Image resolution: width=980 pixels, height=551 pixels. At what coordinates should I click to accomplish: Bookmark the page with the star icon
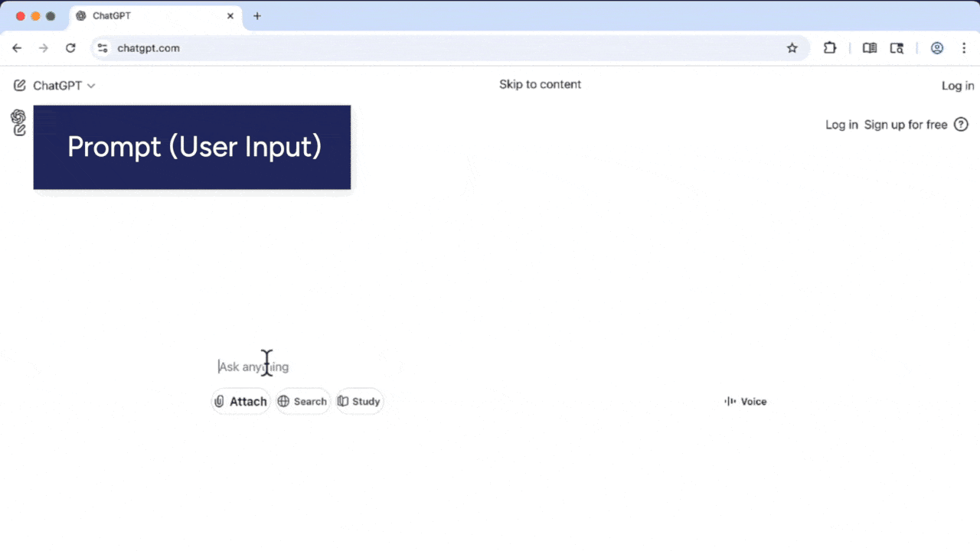pyautogui.click(x=792, y=47)
